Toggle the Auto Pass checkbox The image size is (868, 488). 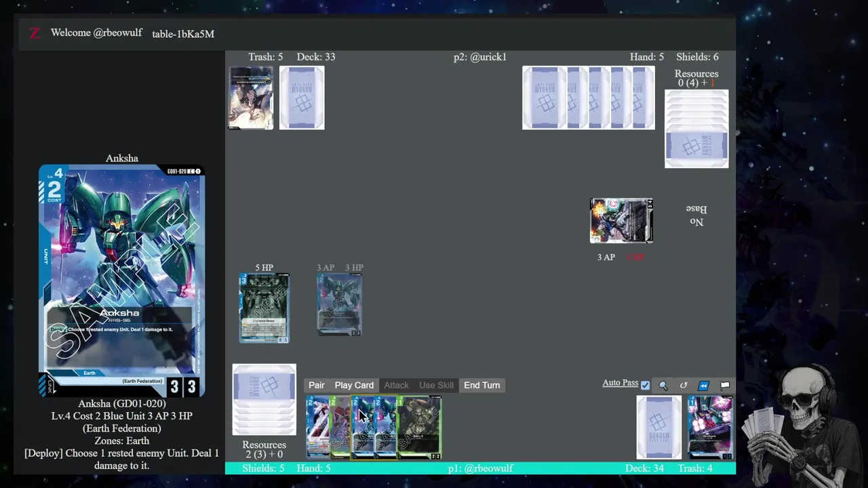pyautogui.click(x=645, y=385)
